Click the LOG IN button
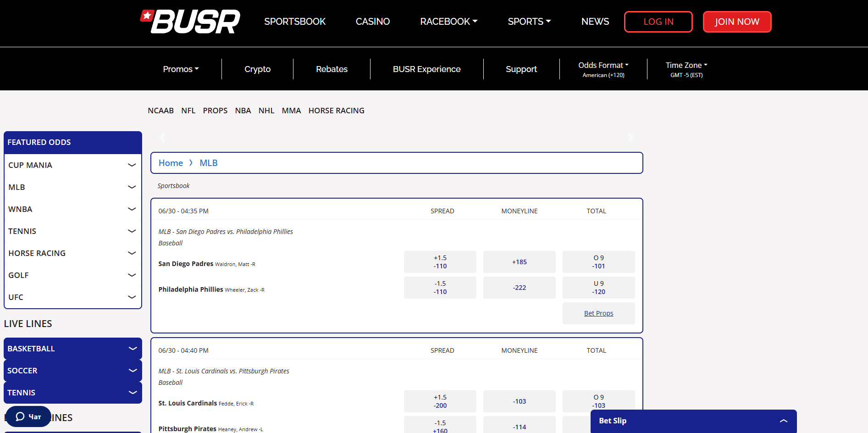The height and width of the screenshot is (433, 868). [x=658, y=22]
